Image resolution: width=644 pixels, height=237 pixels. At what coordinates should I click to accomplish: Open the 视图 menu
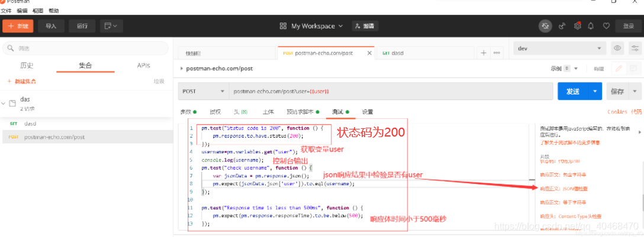click(x=38, y=11)
